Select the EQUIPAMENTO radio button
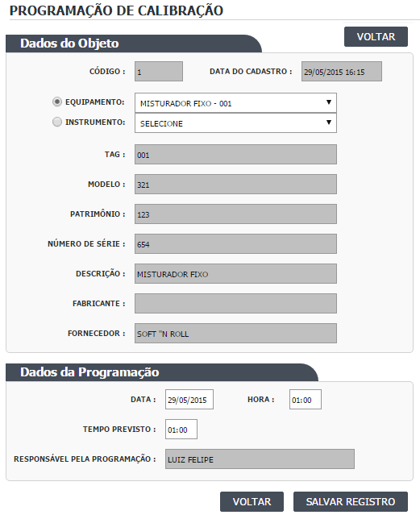Screen dimensions: 420x519 pyautogui.click(x=57, y=102)
